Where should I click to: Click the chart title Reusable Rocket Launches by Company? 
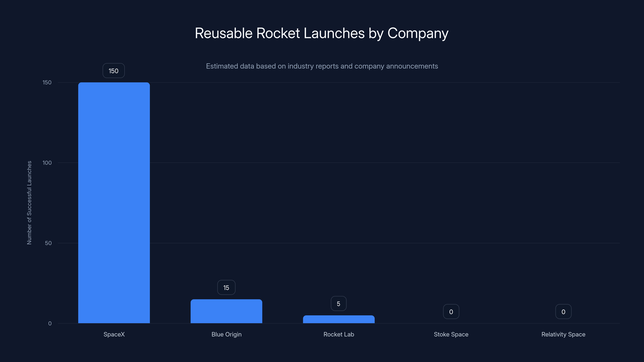[322, 33]
